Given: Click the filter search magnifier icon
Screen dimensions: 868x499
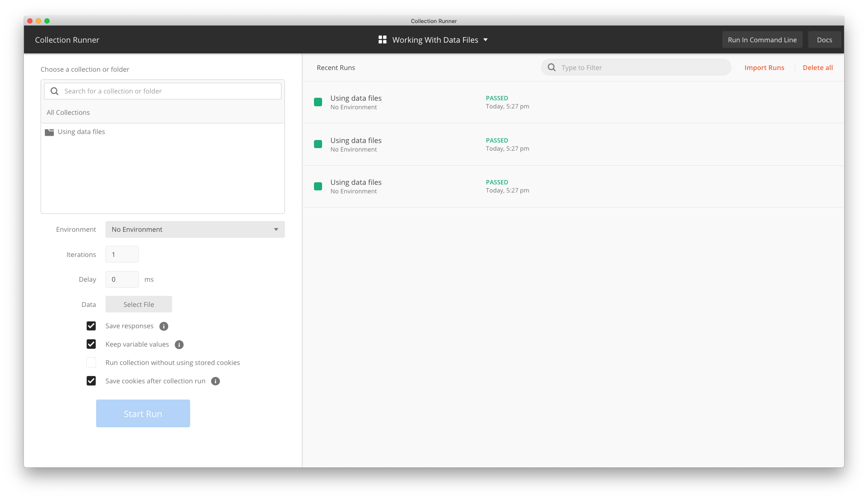Looking at the screenshot, I should (552, 67).
